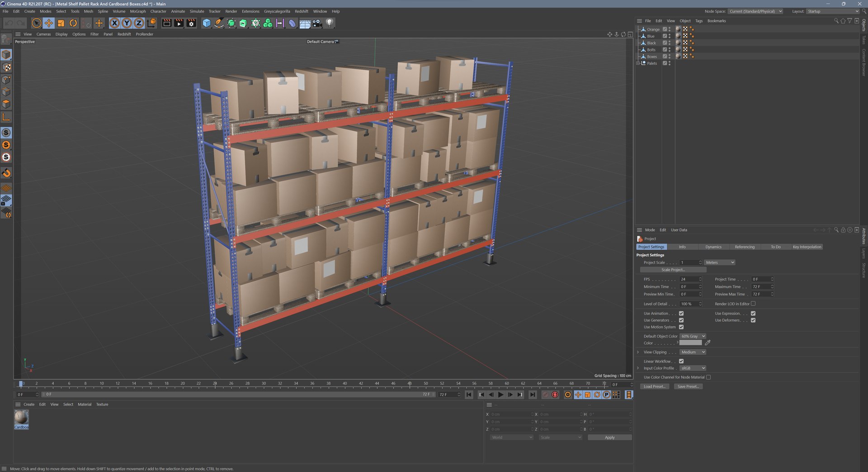Render to Picture Viewer

coord(179,23)
